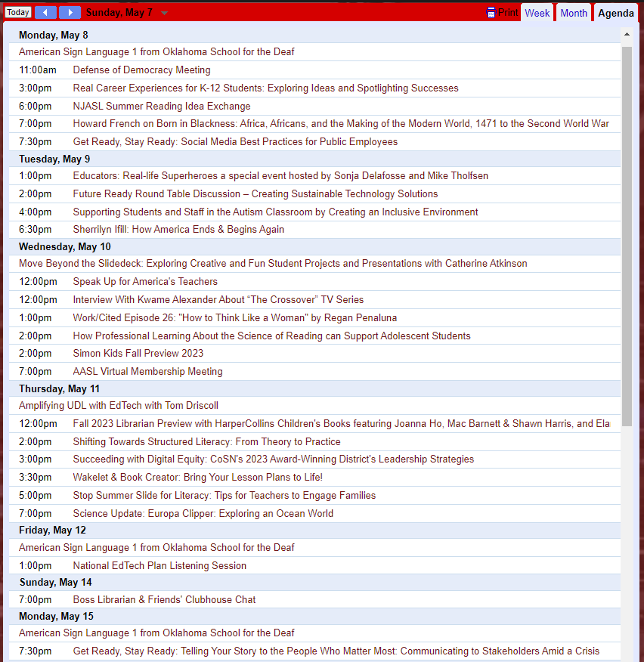Screen dimensions: 644x662
Task: Open Fall 2023 Librarian Preview HarperCollins event
Action: pos(341,424)
